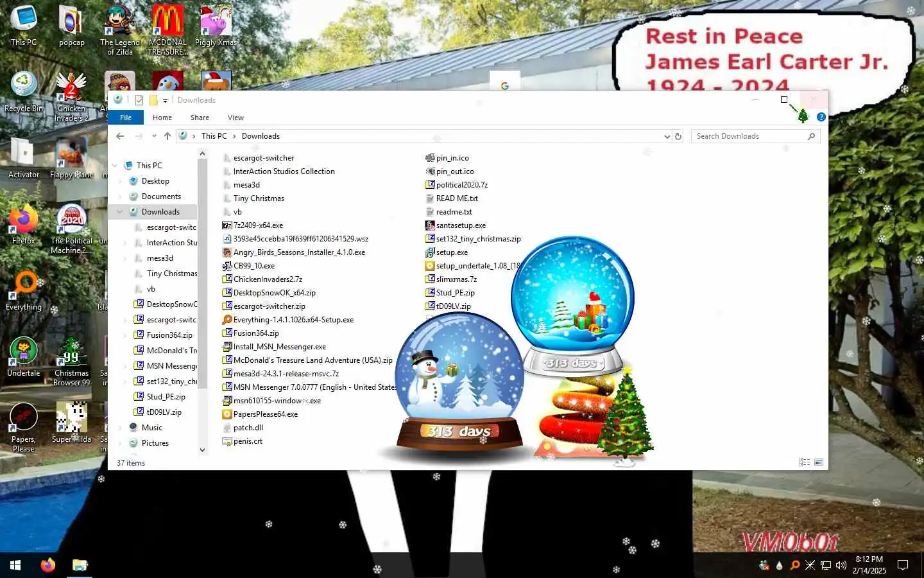The image size is (924, 578).
Task: Select the Firefox desktop shortcut
Action: click(24, 224)
